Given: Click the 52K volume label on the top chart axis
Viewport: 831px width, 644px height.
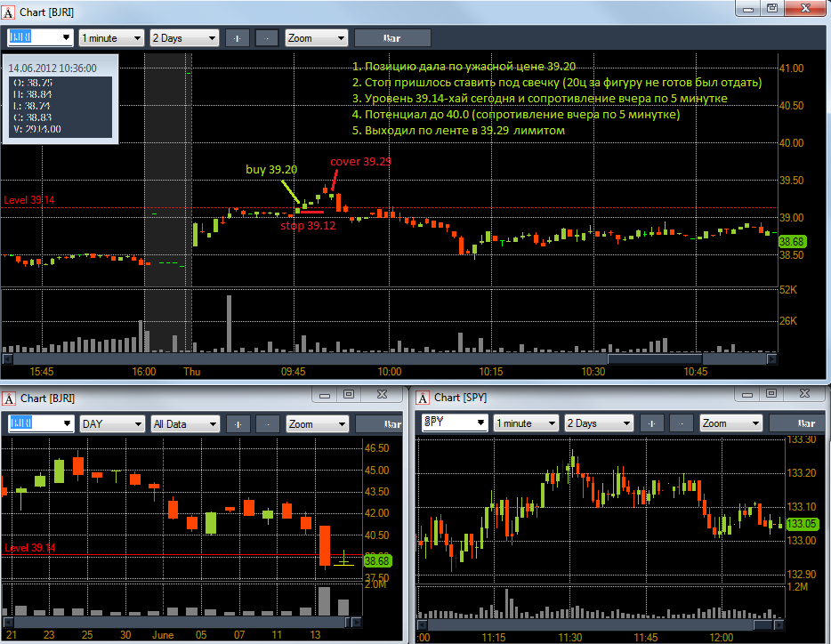Looking at the screenshot, I should point(788,289).
